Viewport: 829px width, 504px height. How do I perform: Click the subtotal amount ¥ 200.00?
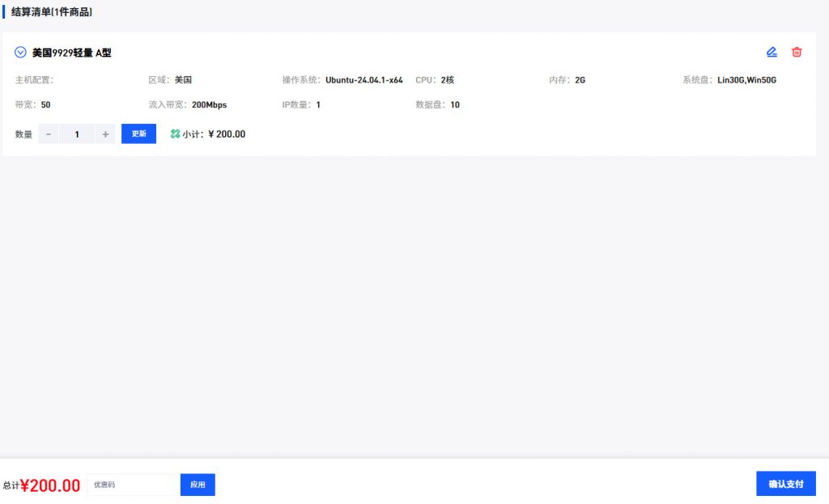(x=227, y=134)
